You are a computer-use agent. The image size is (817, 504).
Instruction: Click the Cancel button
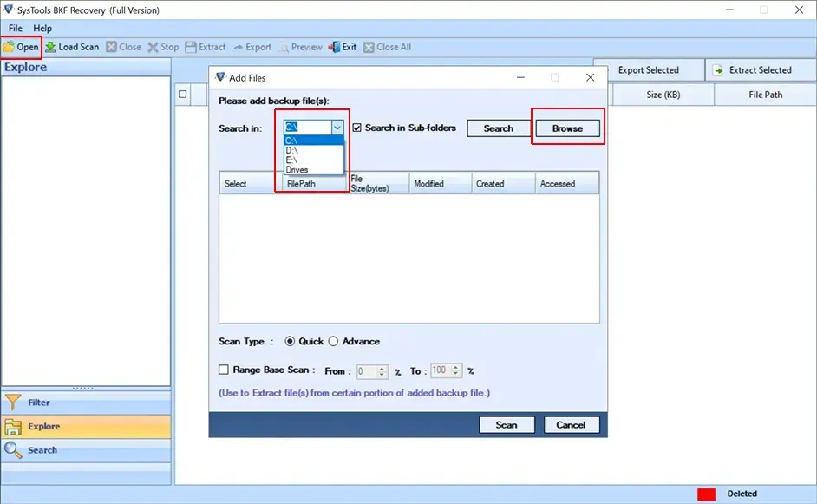click(571, 425)
